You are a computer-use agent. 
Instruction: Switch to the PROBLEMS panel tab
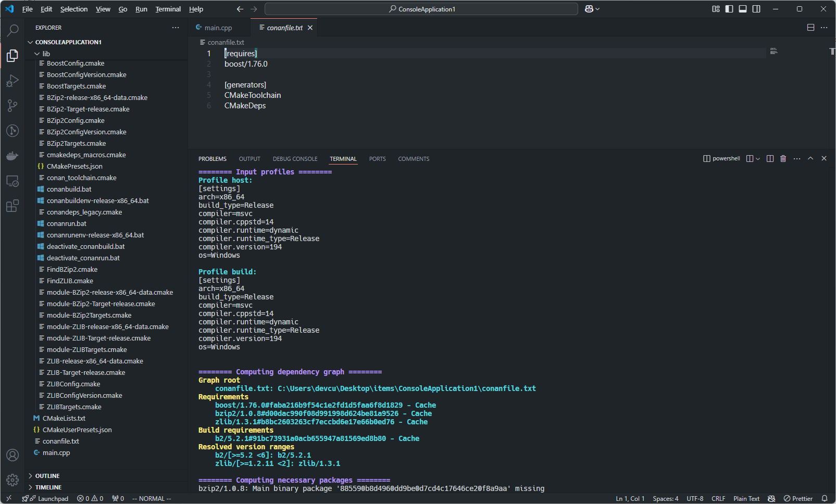click(x=212, y=159)
